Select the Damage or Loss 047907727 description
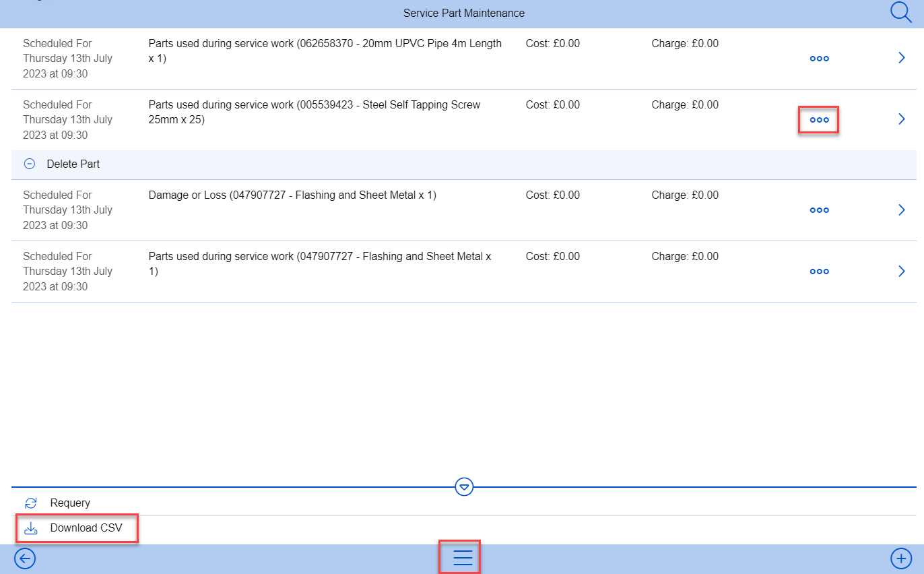Image resolution: width=924 pixels, height=574 pixels. coord(292,195)
